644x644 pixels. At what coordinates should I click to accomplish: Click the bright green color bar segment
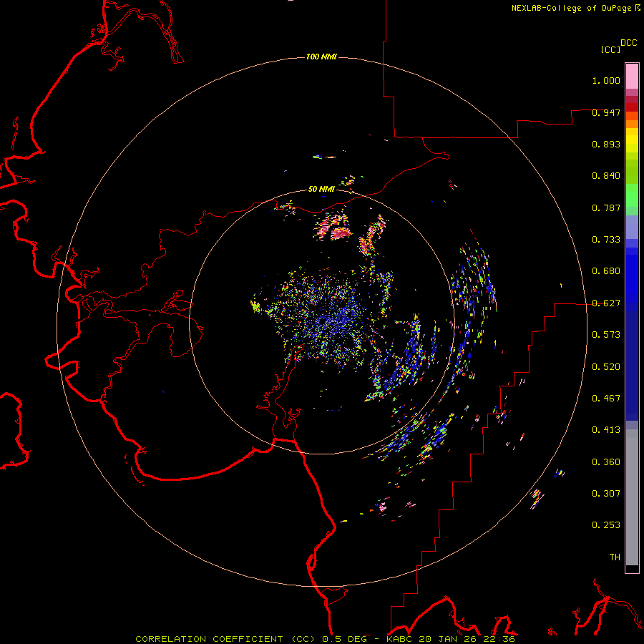(632, 195)
